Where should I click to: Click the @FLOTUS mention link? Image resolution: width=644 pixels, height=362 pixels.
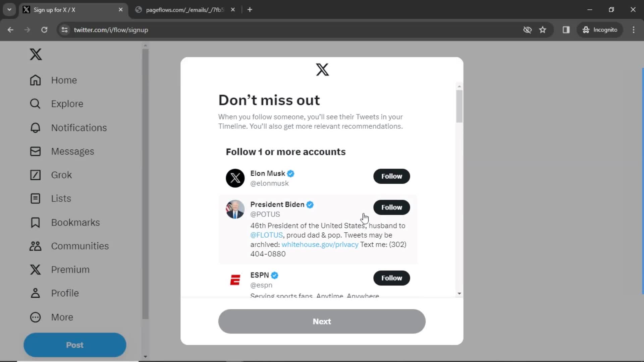coord(266,235)
